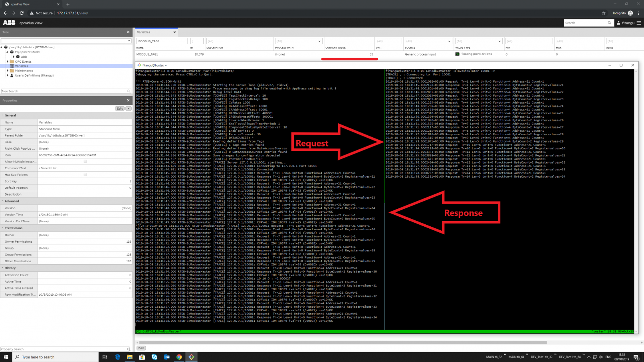
Task: Switch to Chrome on the taskbar
Action: point(179,357)
